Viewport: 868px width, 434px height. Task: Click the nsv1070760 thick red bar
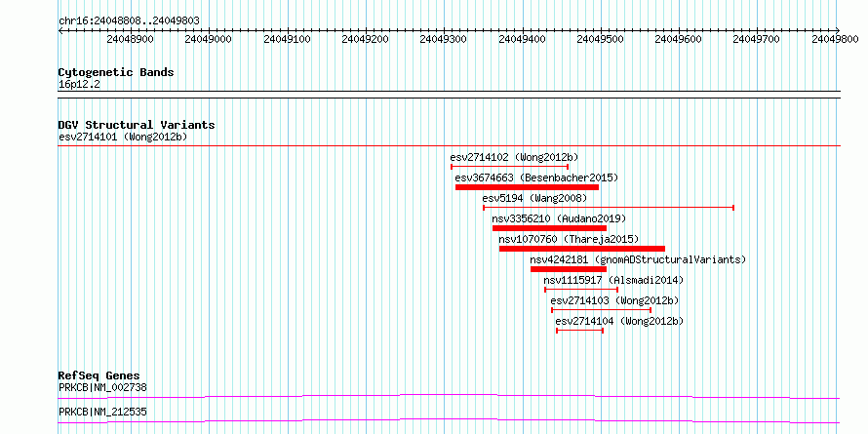click(x=582, y=249)
